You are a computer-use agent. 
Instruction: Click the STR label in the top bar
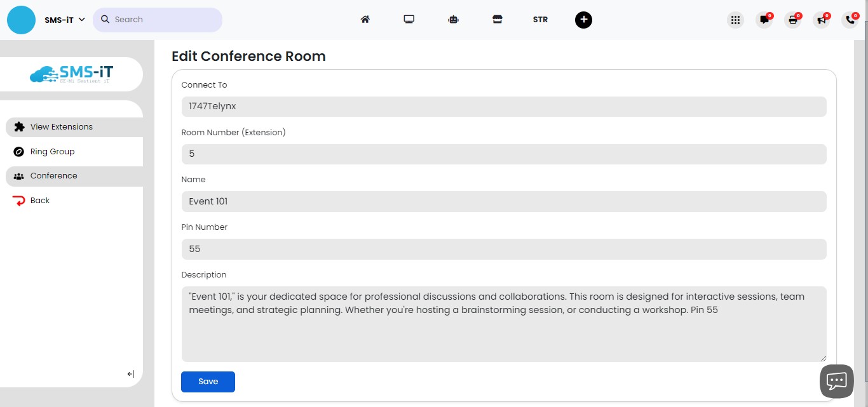(x=540, y=20)
